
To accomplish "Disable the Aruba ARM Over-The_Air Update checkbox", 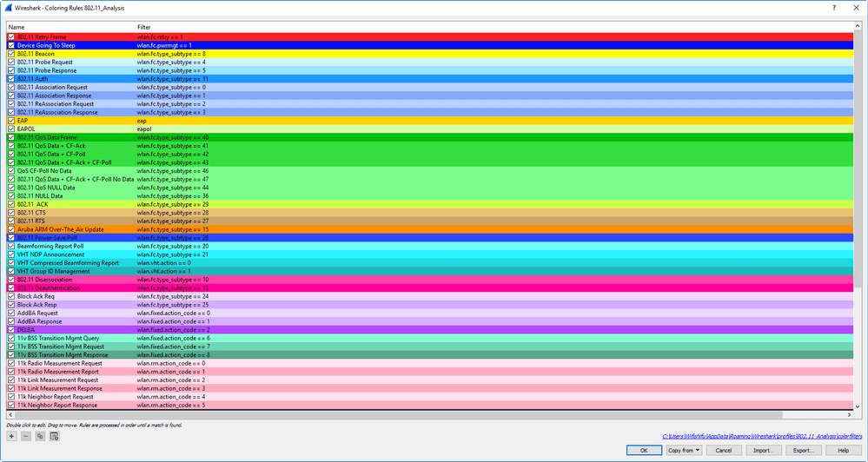I will point(11,229).
